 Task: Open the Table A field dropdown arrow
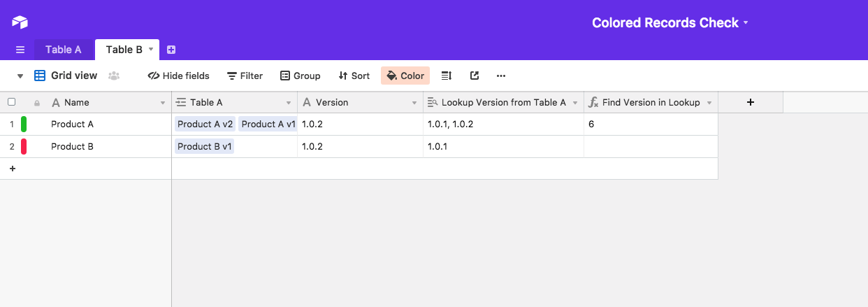click(289, 103)
